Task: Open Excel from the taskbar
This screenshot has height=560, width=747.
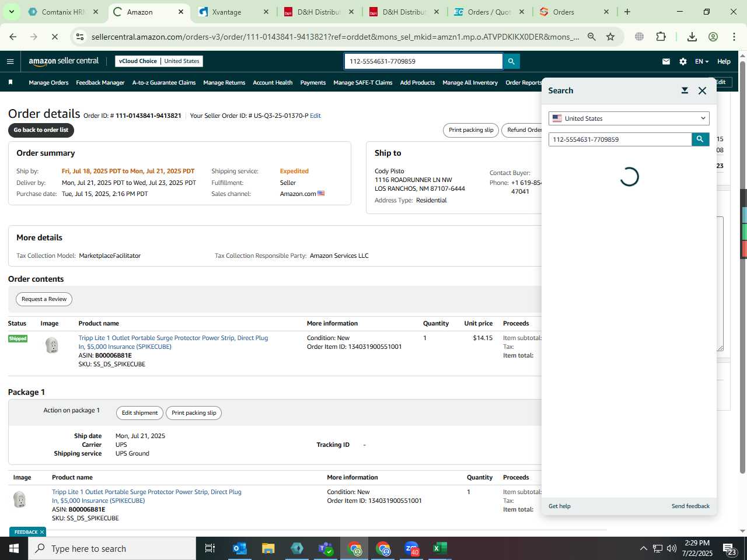Action: click(x=440, y=548)
